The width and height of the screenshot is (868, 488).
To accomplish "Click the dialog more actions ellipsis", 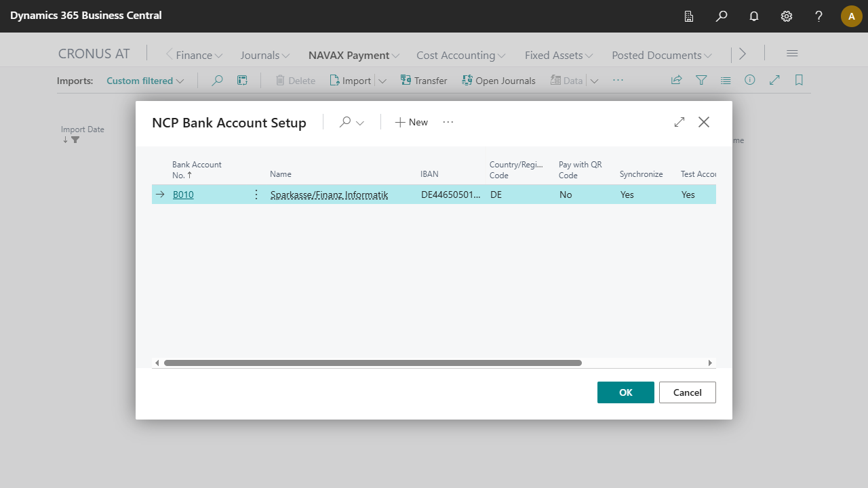I will (x=448, y=122).
